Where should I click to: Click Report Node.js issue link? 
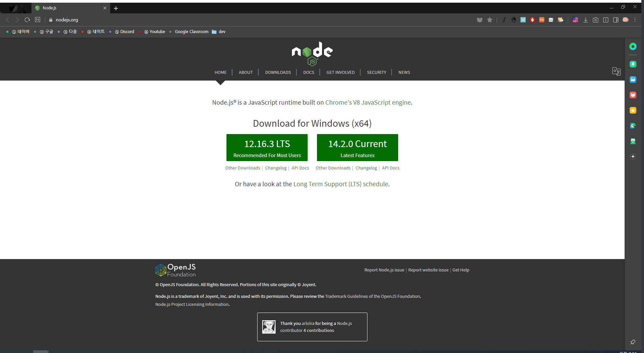(384, 270)
